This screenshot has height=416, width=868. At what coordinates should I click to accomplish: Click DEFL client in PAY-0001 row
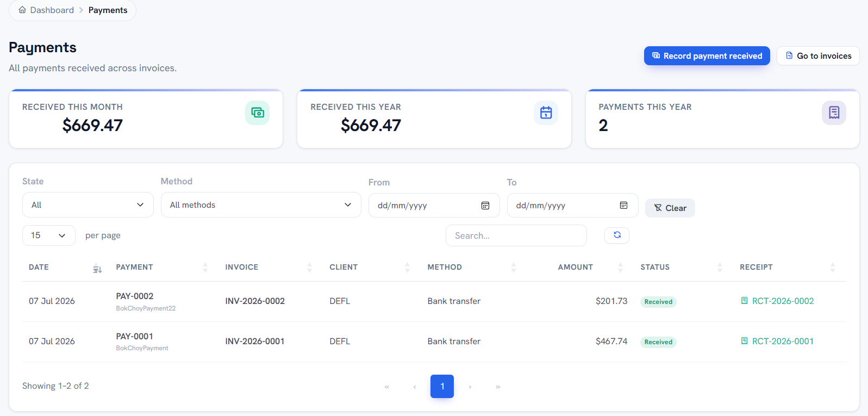[x=340, y=341]
